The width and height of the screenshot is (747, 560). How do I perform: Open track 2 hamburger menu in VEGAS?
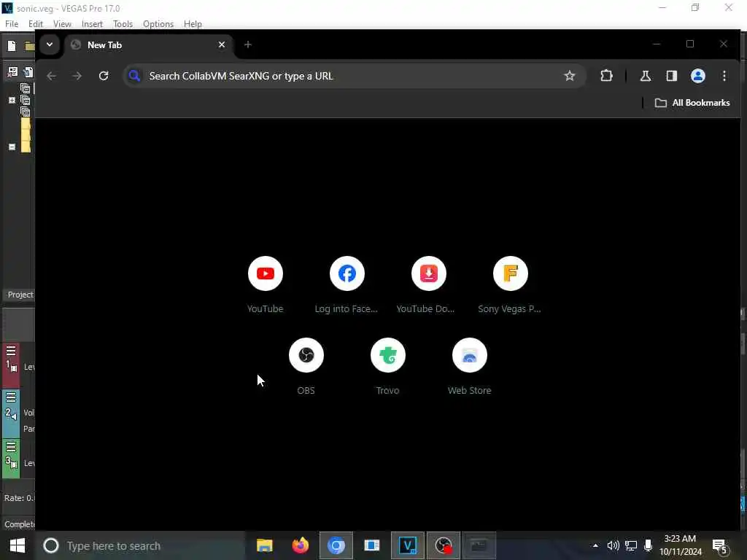(x=11, y=397)
